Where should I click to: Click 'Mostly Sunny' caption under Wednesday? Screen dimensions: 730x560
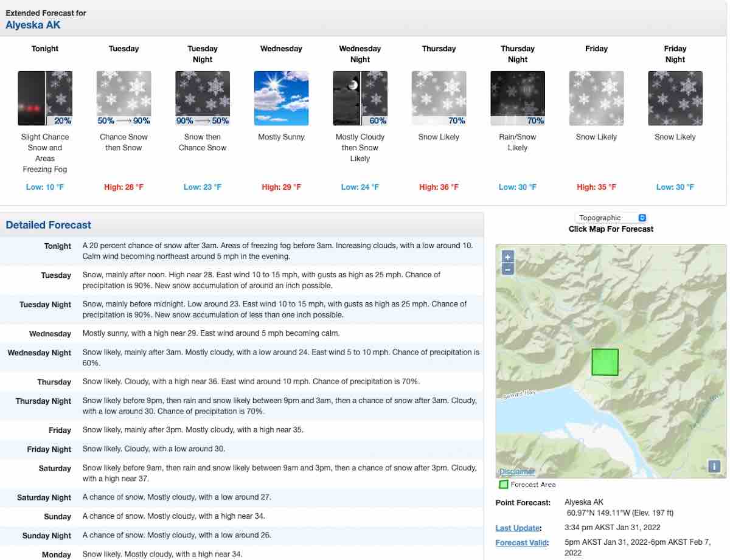coord(281,137)
